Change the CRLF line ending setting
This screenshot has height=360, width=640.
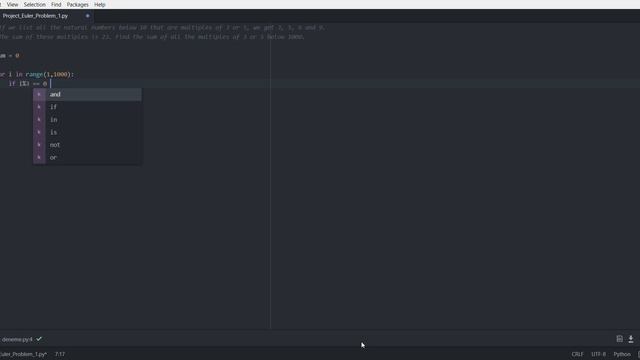pyautogui.click(x=577, y=354)
